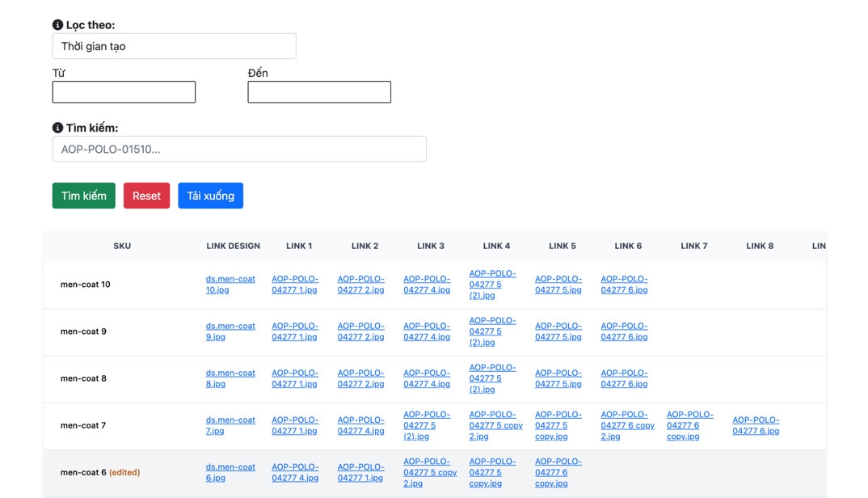Open Link 6 of men-coat 7 row
The height and width of the screenshot is (498, 868).
click(628, 425)
